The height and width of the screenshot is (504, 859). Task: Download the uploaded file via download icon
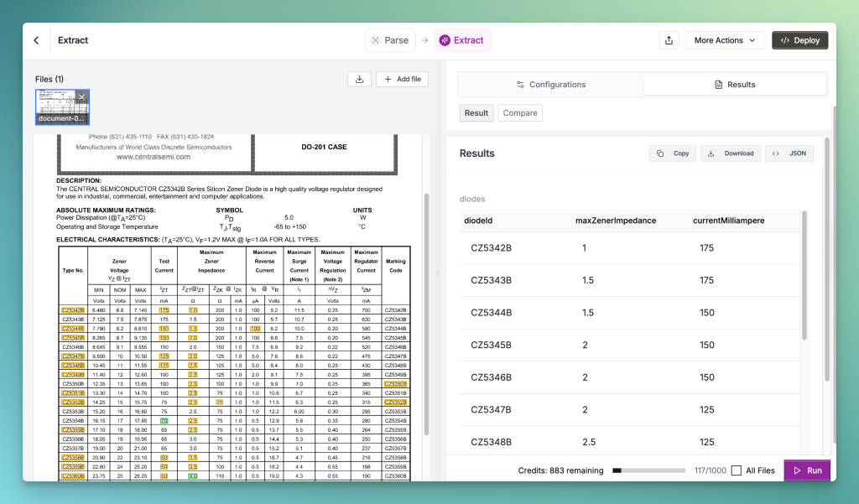coord(359,79)
